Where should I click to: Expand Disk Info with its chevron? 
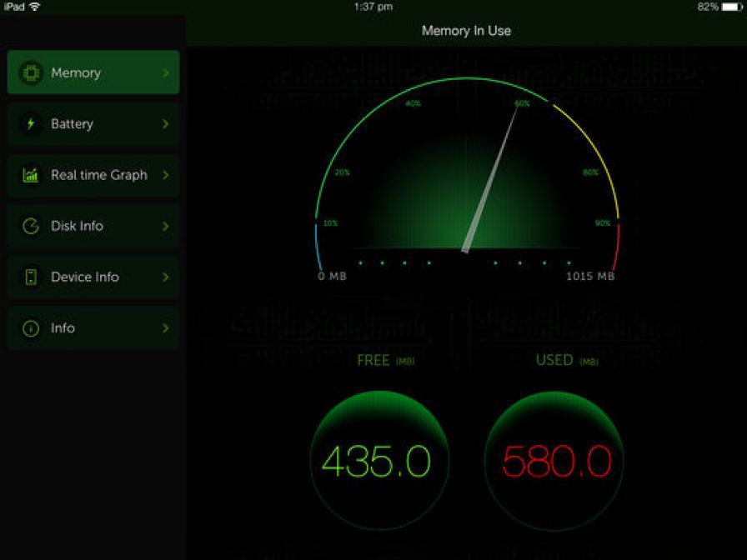[166, 226]
